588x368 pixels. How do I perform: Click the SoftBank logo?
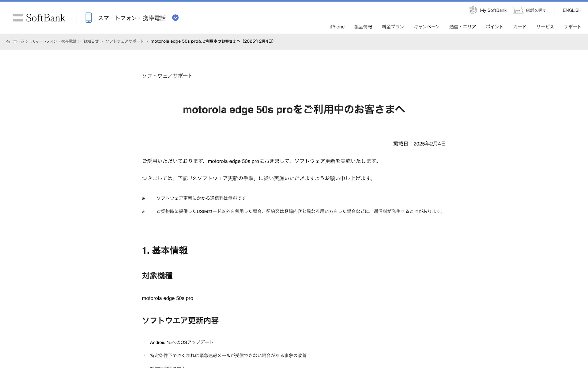[39, 18]
